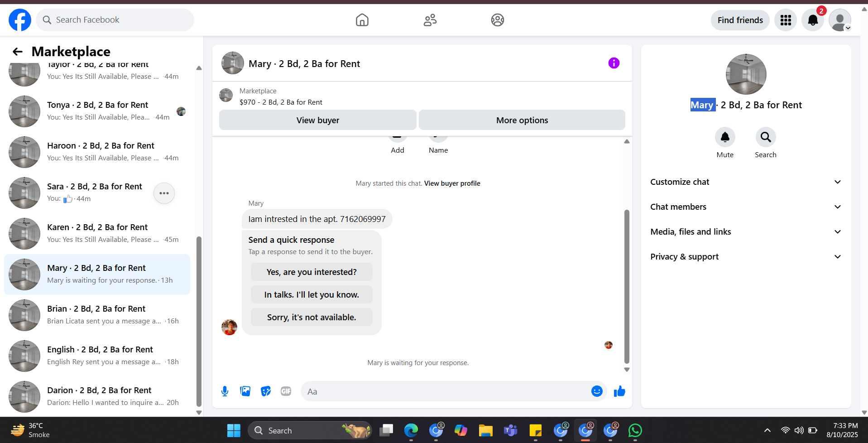Viewport: 868px width, 443px height.
Task: Go to the Home feed icon
Action: 362,20
